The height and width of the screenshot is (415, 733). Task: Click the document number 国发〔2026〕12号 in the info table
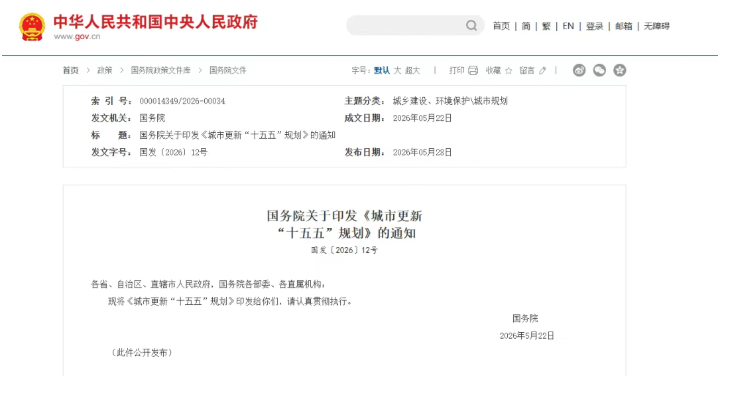coord(173,152)
